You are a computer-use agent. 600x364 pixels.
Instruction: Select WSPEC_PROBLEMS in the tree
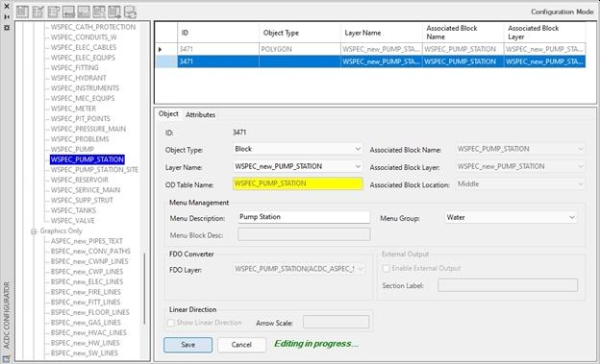click(80, 139)
